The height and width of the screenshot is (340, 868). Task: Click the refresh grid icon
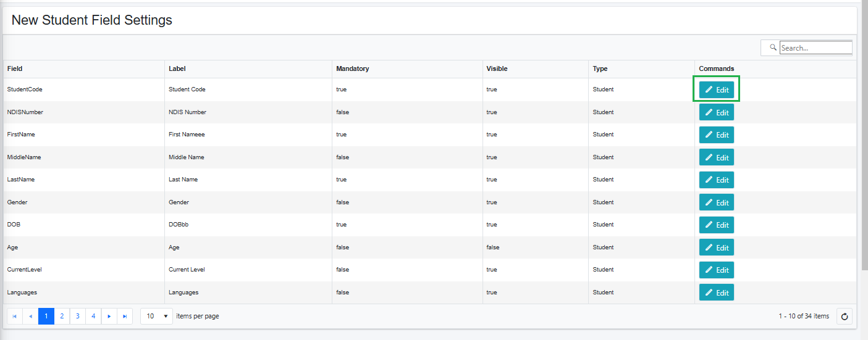tap(845, 317)
